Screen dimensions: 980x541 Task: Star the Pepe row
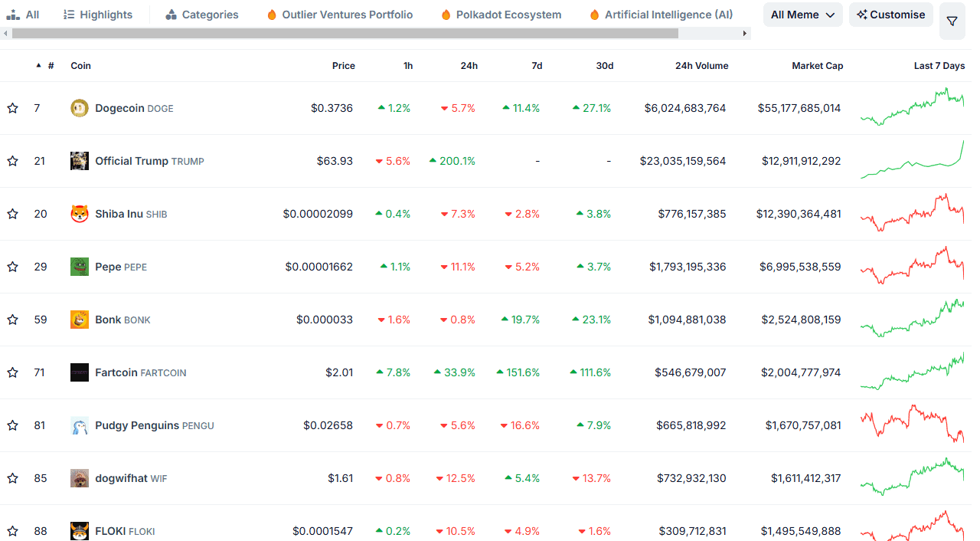pos(12,267)
